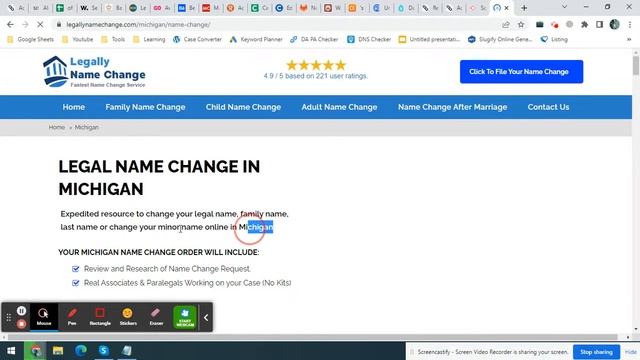This screenshot has width=640, height=360.
Task: Open File Explorer from the taskbar
Action: tap(58, 351)
